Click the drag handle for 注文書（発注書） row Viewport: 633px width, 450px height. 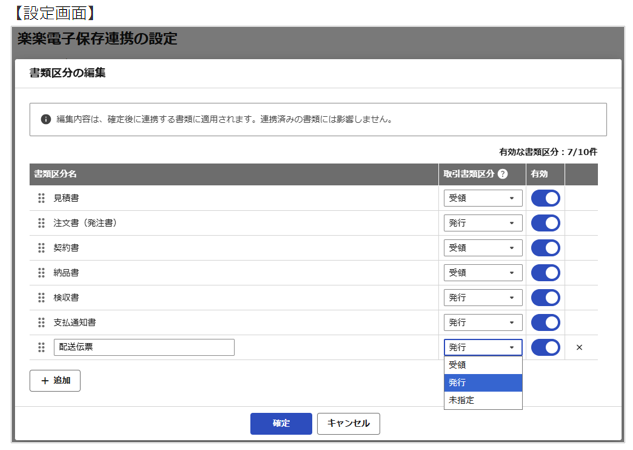(x=41, y=223)
